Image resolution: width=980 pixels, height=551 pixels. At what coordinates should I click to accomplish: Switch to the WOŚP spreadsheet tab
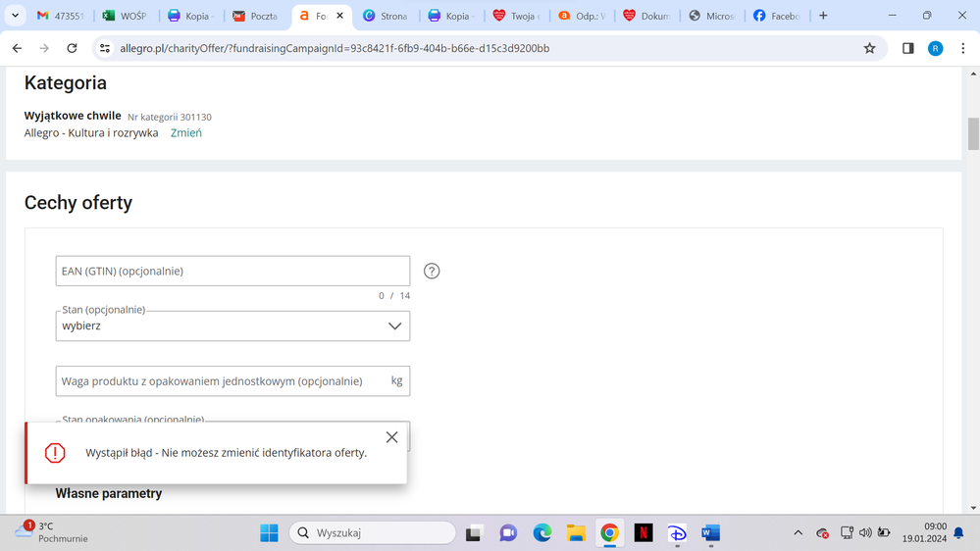126,16
